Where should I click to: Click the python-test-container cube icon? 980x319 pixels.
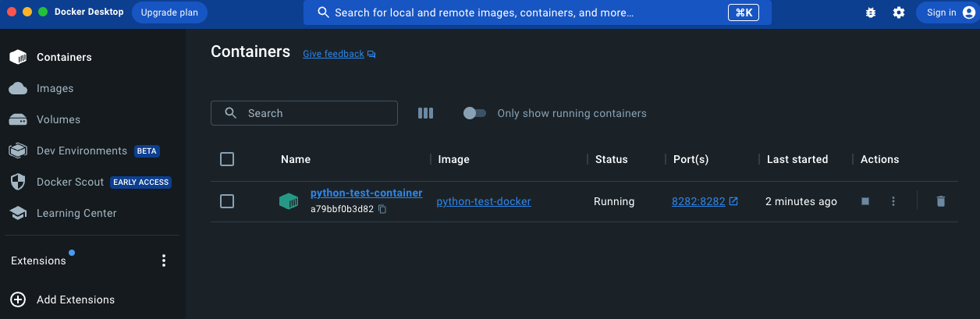tap(289, 201)
